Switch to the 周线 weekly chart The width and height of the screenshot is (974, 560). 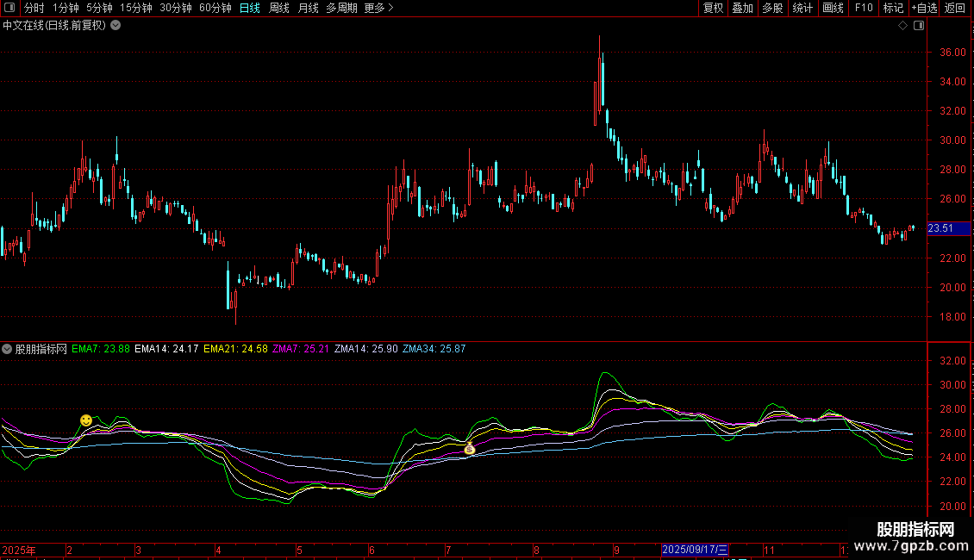click(278, 8)
